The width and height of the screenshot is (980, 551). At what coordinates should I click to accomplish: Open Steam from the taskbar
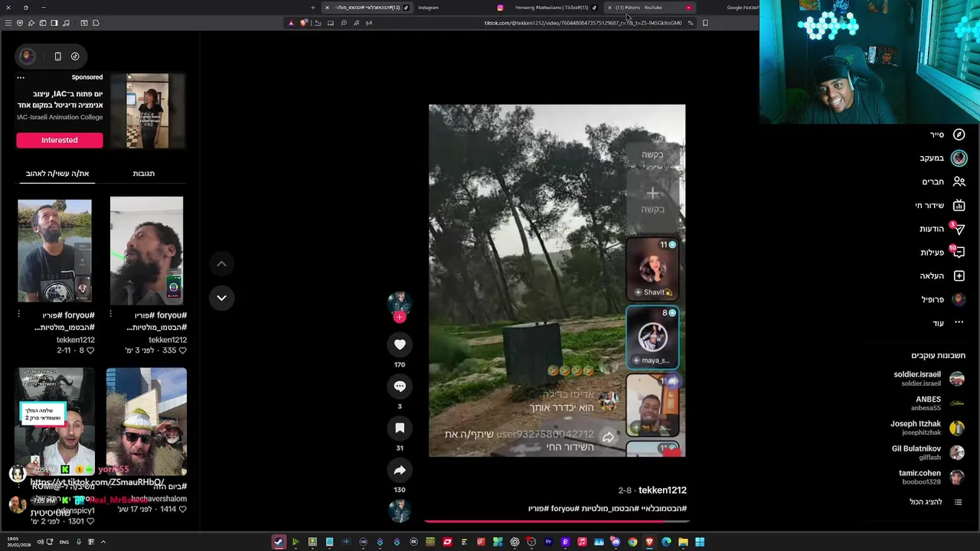tap(279, 542)
